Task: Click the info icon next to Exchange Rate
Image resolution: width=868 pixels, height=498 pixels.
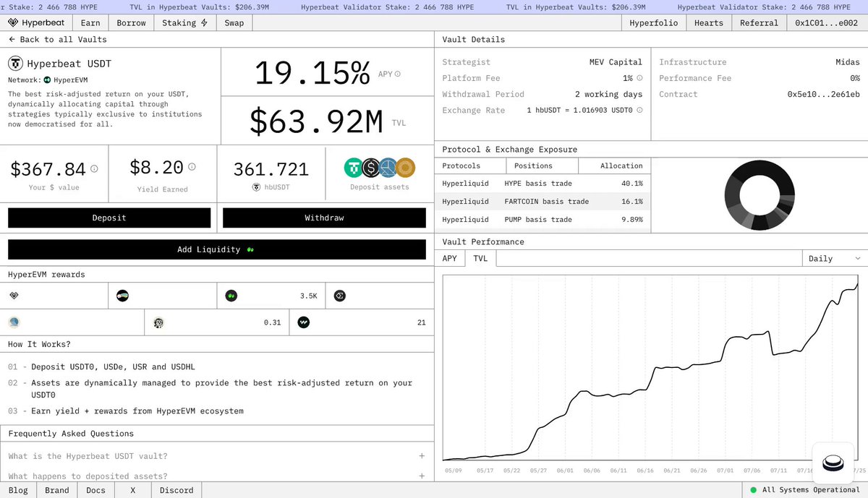Action: [x=639, y=111]
